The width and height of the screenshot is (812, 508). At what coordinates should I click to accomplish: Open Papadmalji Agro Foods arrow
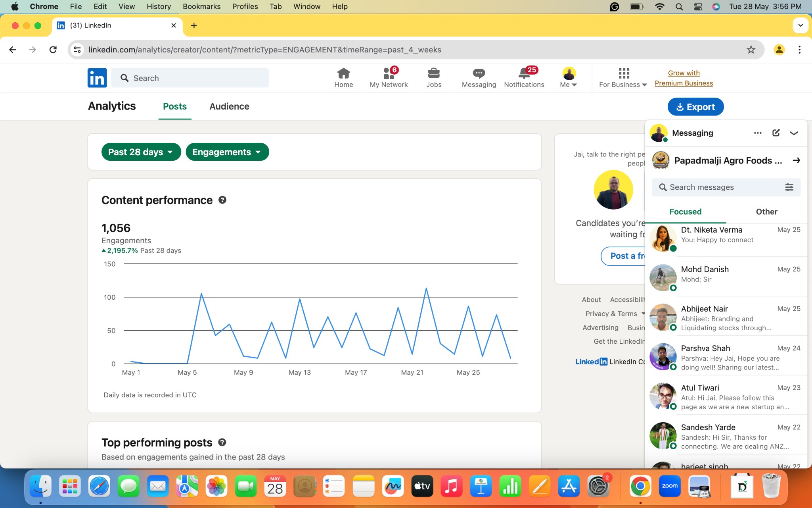tap(796, 160)
